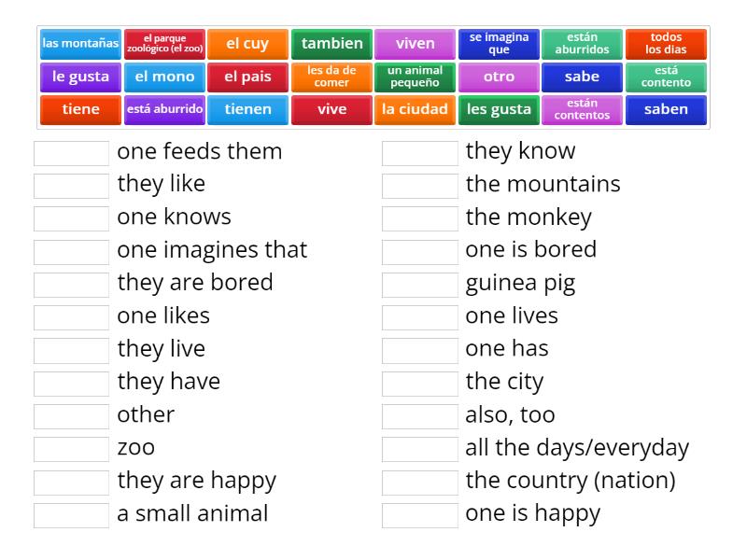
Task: Pick the 'les da de comer' tile
Action: [x=331, y=77]
